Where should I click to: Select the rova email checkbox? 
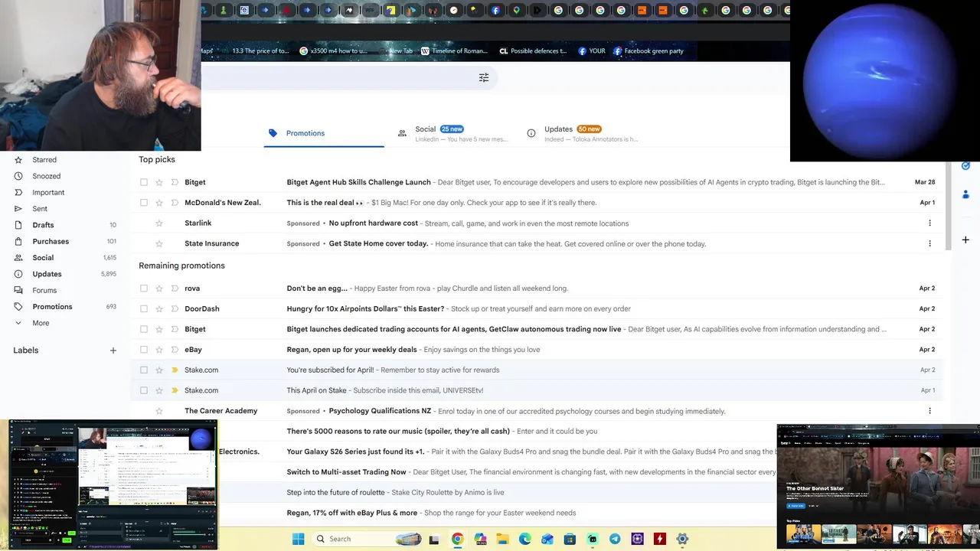pos(144,289)
